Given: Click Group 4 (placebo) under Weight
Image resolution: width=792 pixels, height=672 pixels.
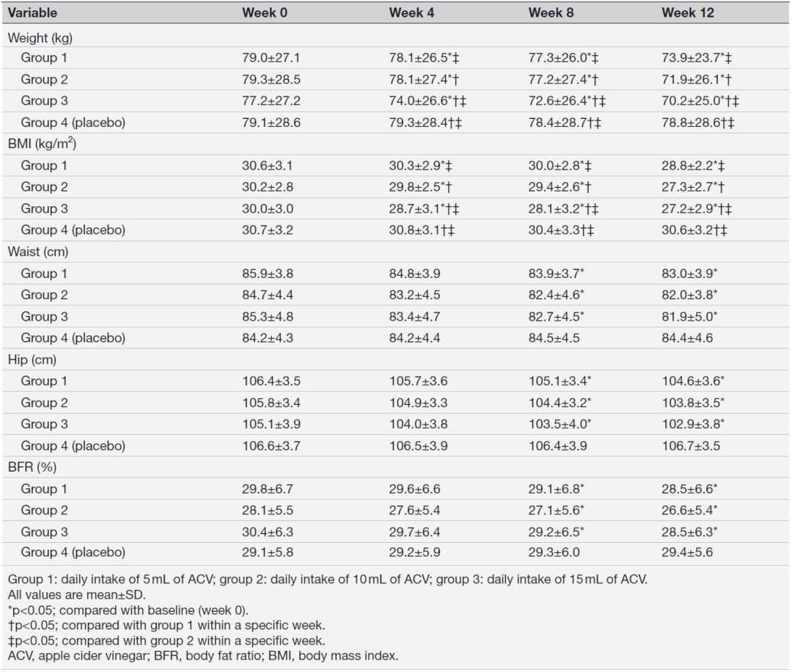Looking at the screenshot, I should coord(73,123).
